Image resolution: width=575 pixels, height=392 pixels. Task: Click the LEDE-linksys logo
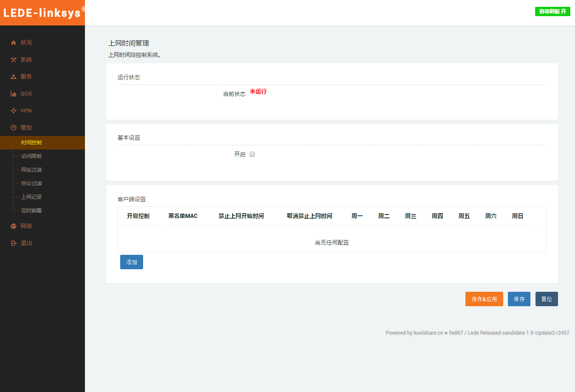42,13
